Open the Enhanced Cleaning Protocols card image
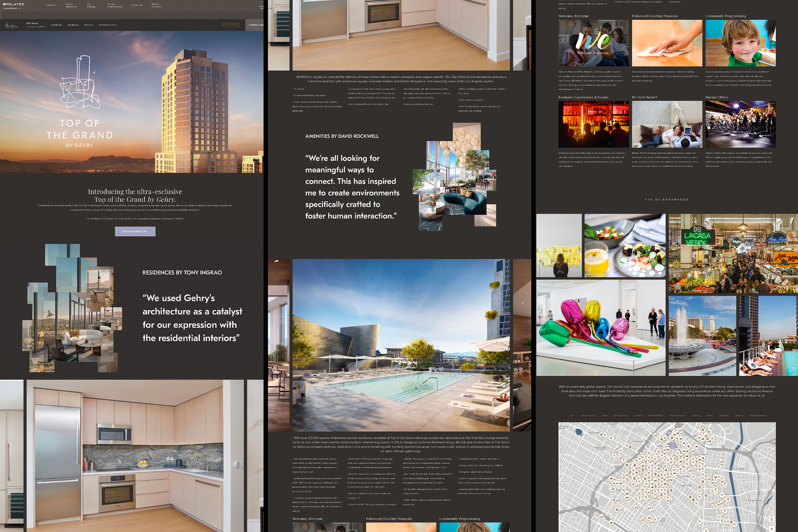 (x=667, y=43)
